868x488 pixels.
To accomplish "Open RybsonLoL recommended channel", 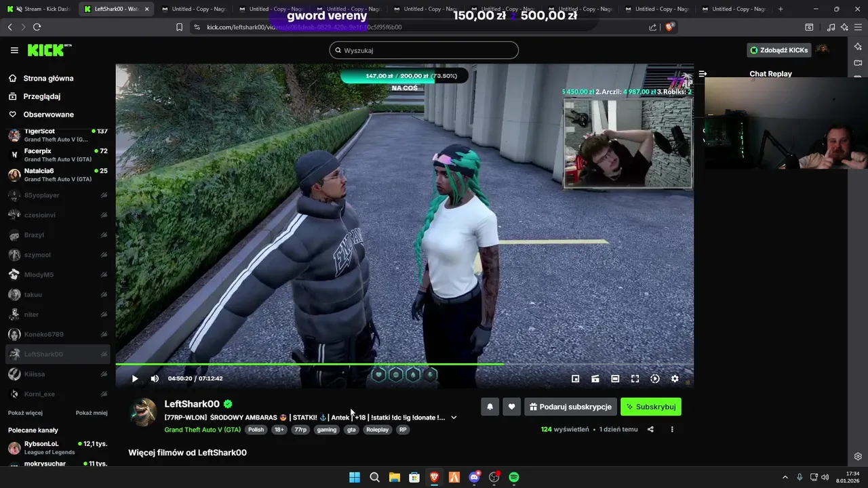I will pos(58,448).
